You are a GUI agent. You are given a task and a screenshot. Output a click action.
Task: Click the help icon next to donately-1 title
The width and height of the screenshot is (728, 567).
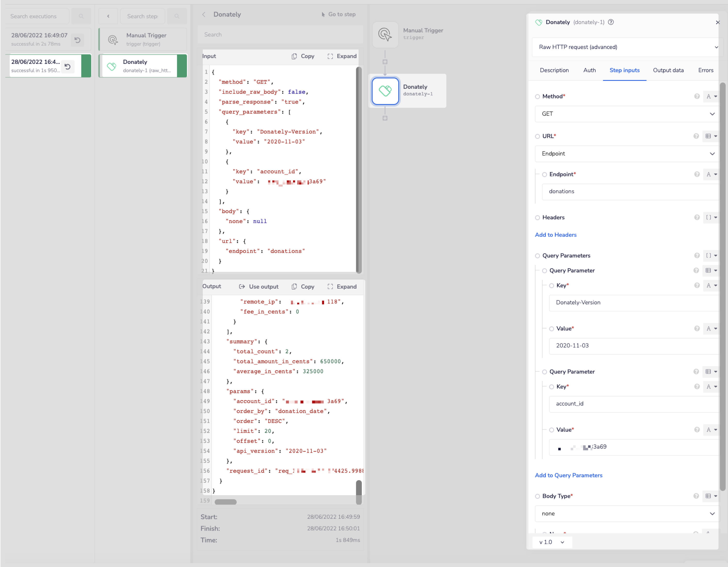tap(611, 22)
